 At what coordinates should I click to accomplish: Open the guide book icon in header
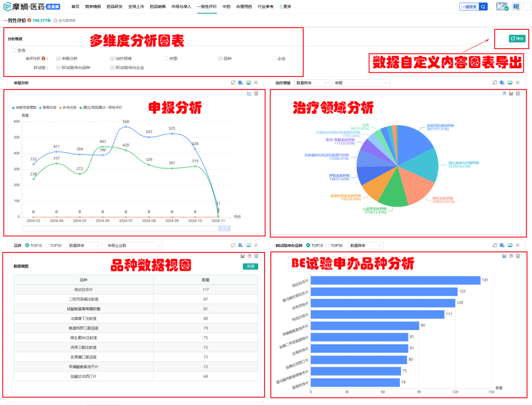pyautogui.click(x=516, y=7)
